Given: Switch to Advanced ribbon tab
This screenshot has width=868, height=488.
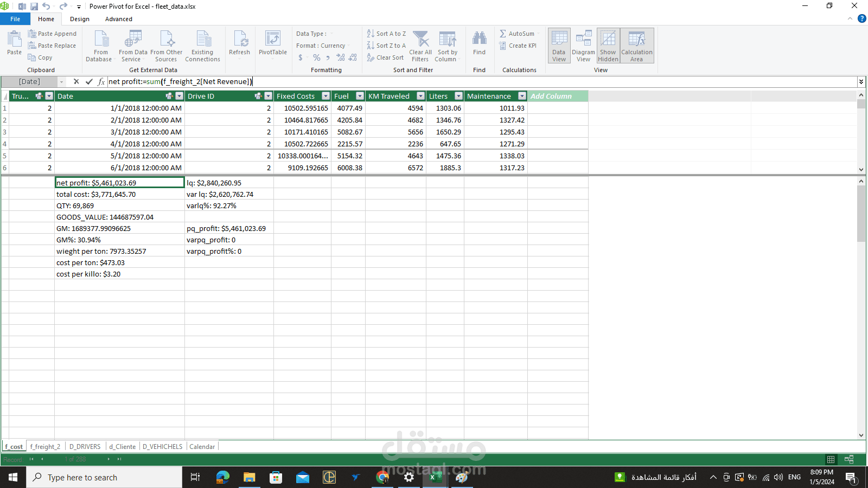Looking at the screenshot, I should coord(119,19).
